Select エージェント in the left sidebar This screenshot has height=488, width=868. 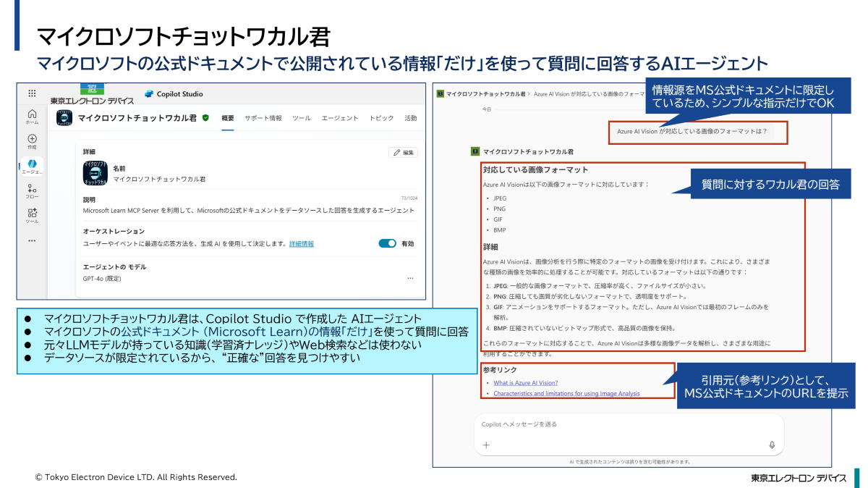[32, 167]
